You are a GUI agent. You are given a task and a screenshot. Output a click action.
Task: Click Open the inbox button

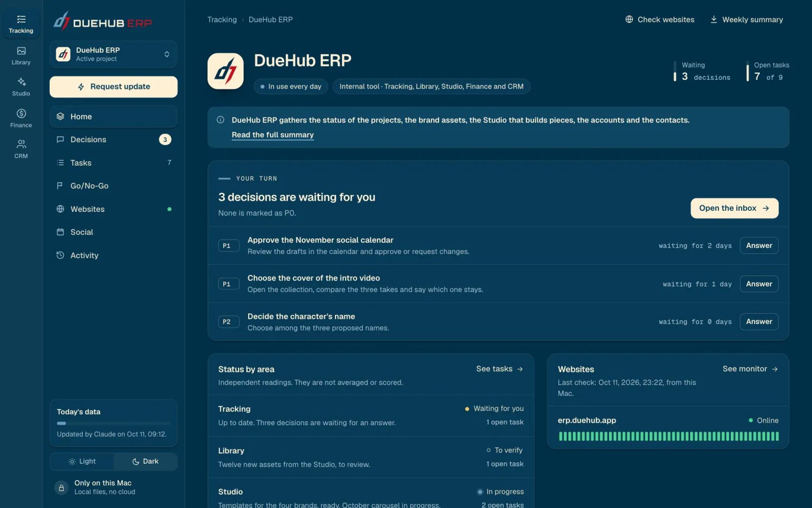pyautogui.click(x=734, y=208)
